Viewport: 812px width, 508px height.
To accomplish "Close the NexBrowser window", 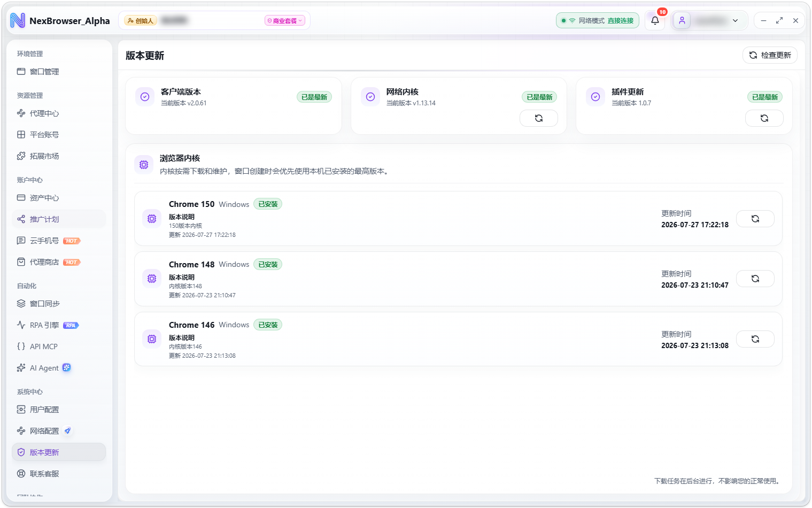I will tap(795, 21).
